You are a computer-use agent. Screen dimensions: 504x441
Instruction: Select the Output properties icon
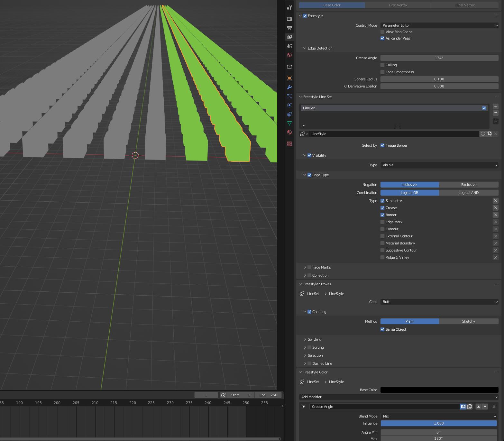click(289, 28)
